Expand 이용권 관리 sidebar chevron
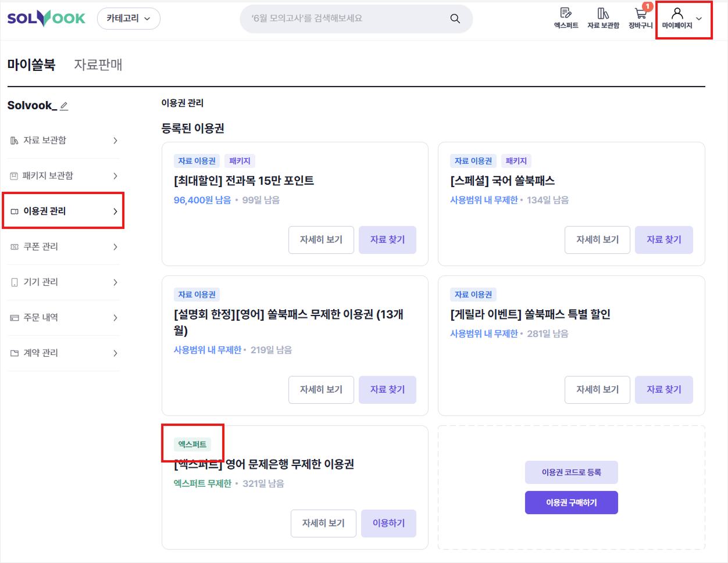Image resolution: width=728 pixels, height=563 pixels. [x=115, y=211]
